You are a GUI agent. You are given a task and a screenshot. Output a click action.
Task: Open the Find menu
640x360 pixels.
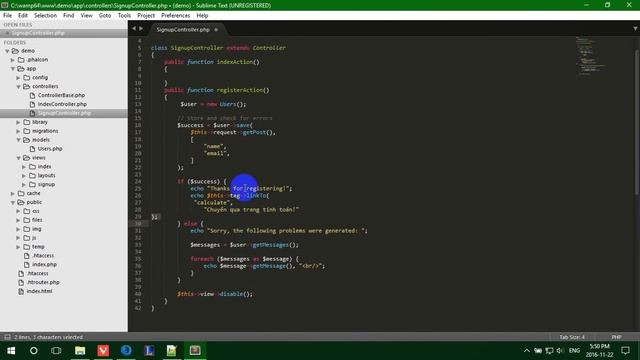coord(69,16)
